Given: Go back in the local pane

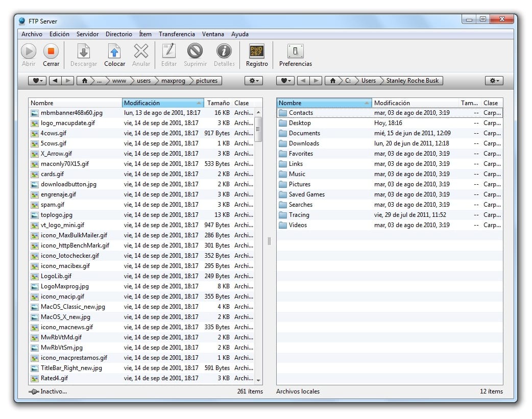Looking at the screenshot, I should click(x=303, y=81).
